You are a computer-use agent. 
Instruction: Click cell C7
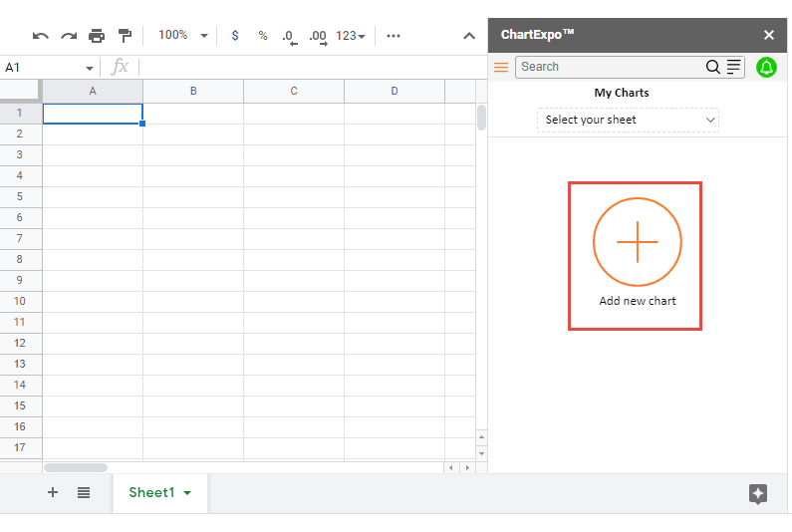click(x=294, y=238)
